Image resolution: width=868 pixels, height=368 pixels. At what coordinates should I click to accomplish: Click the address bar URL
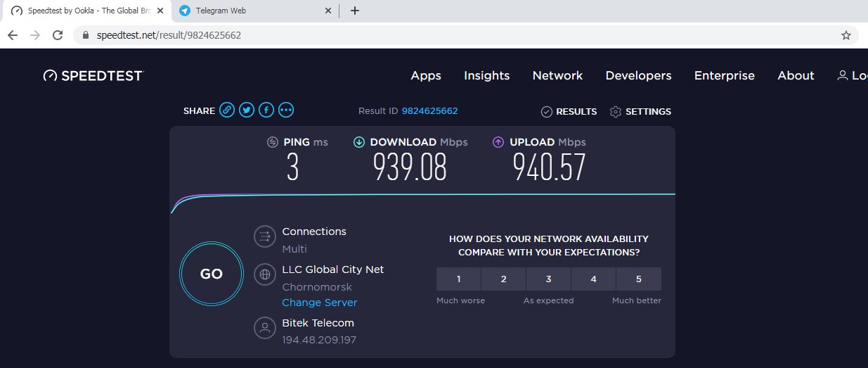tap(169, 34)
